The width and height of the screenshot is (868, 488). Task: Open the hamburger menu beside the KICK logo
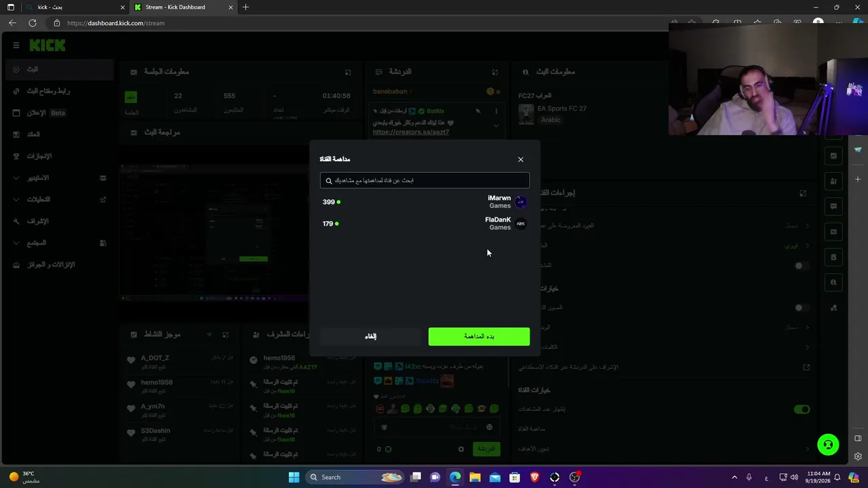(x=16, y=45)
